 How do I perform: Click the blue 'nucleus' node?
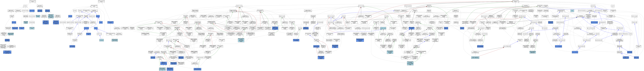point(96,28)
